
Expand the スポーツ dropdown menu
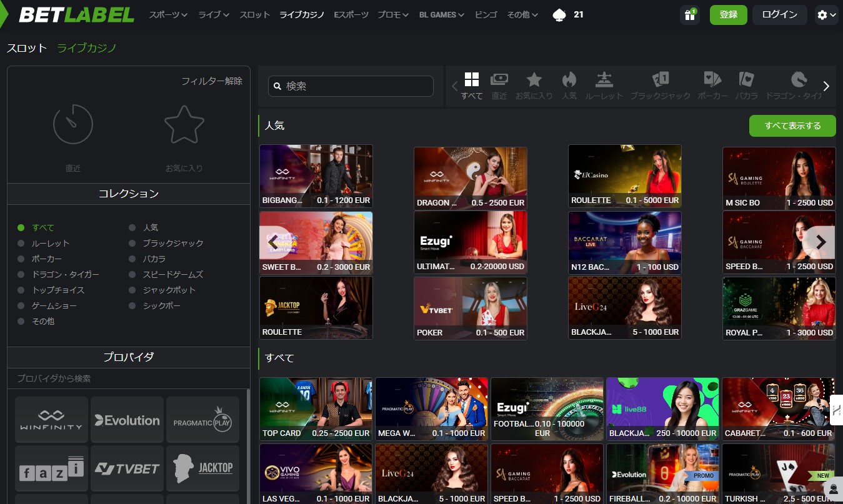point(168,14)
